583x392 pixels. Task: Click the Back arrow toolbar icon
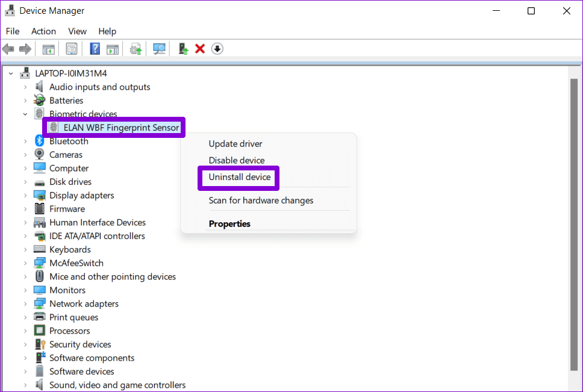[8, 49]
